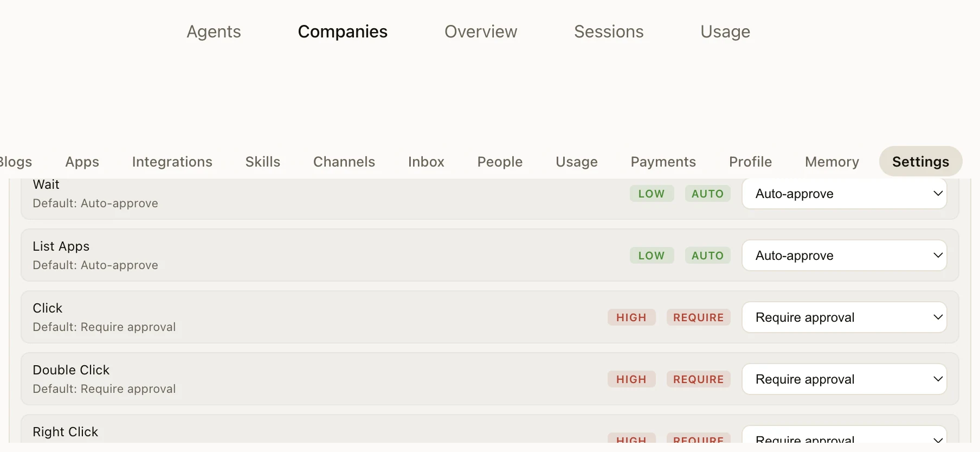Screen dimensions: 980x452
Task: Click the HIGH badge in Click row
Action: click(631, 317)
